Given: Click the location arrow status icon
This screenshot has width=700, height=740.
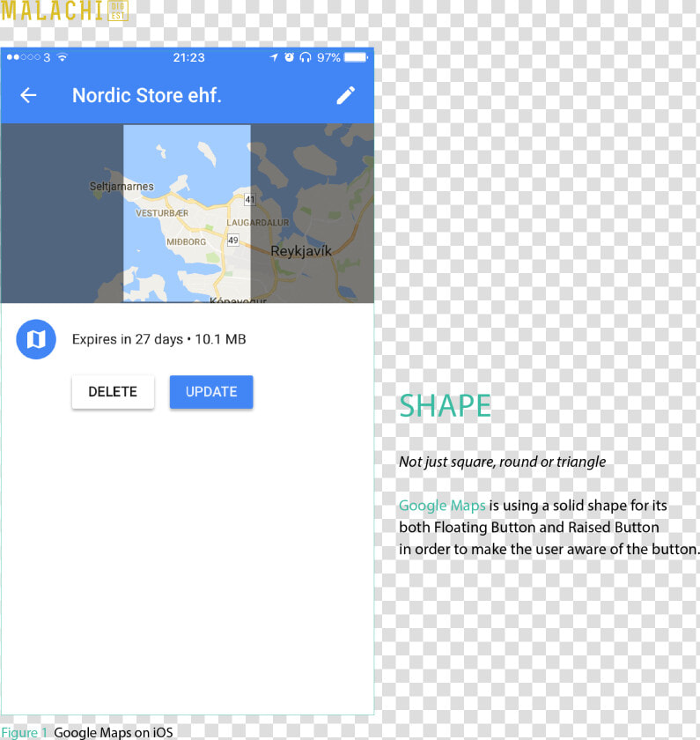Looking at the screenshot, I should pos(274,57).
